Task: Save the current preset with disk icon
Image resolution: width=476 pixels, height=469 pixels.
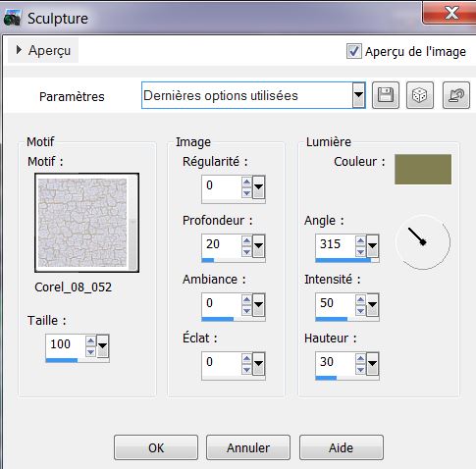Action: coord(386,95)
